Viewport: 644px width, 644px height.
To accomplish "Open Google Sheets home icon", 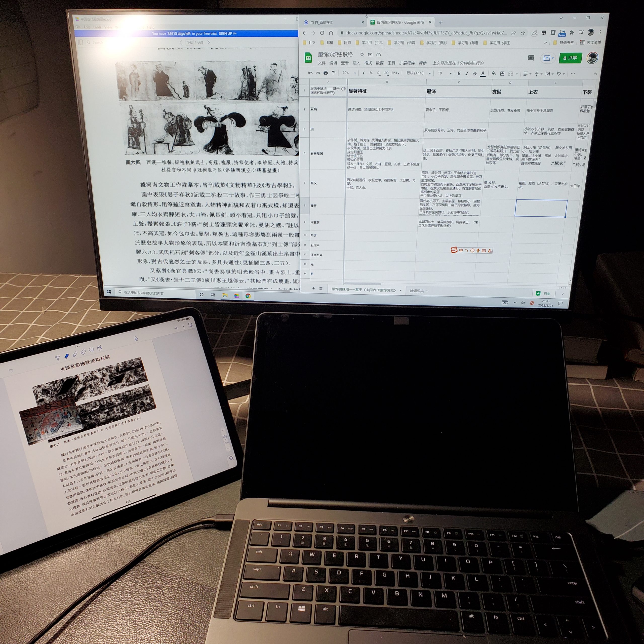I will click(308, 58).
